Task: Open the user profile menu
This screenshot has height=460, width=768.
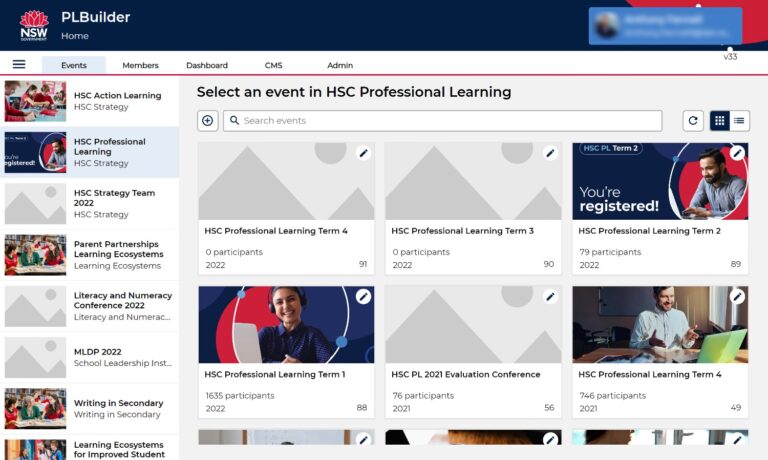Action: tap(665, 26)
